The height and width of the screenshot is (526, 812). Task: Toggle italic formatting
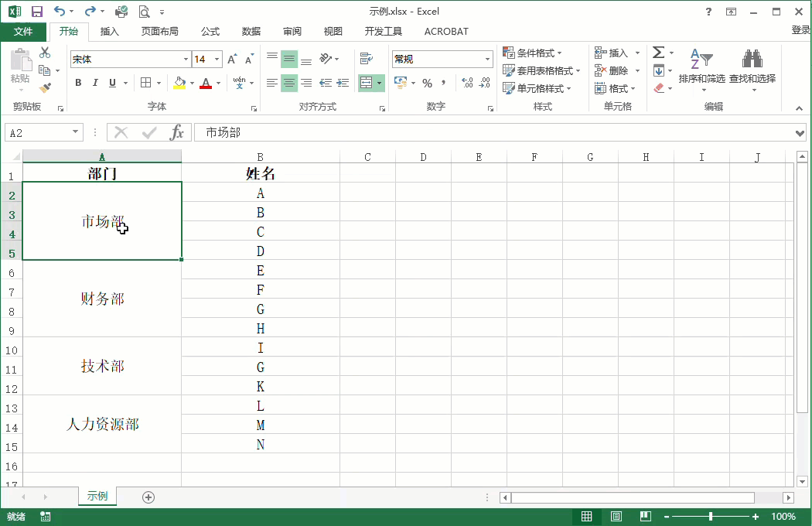tap(95, 83)
